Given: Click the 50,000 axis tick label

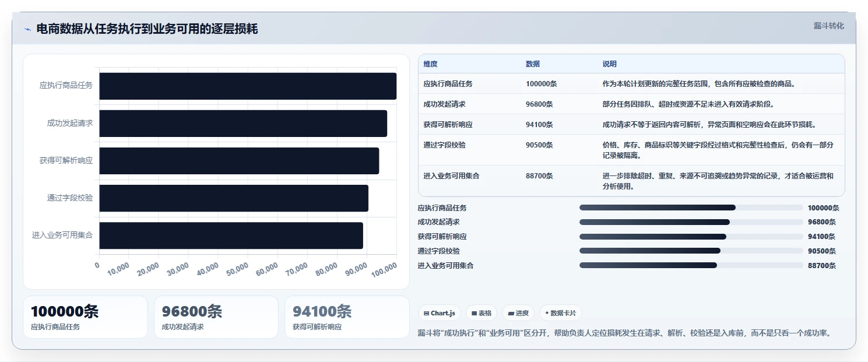Looking at the screenshot, I should tap(237, 270).
